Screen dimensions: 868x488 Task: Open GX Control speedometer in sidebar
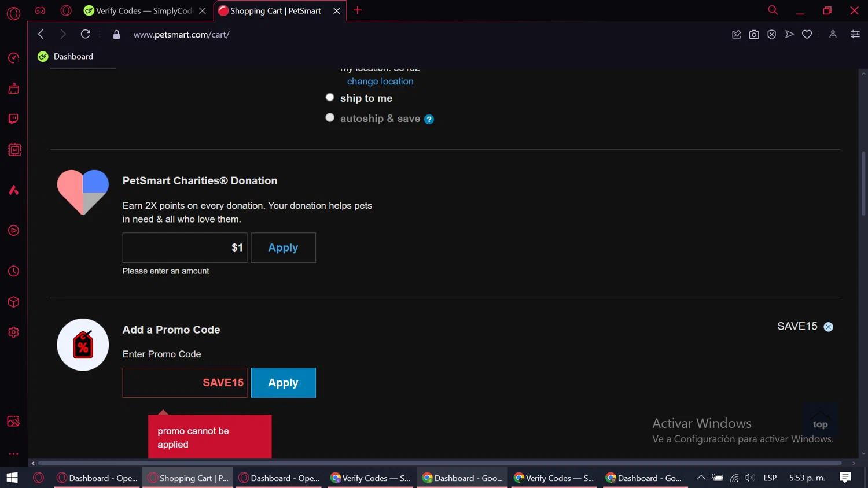pyautogui.click(x=13, y=58)
